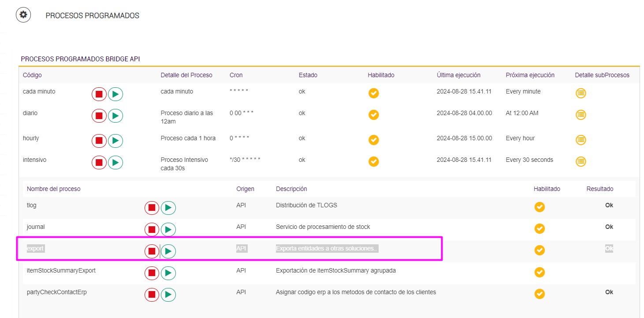The height and width of the screenshot is (318, 644).
Task: Disable the 'hourly' process Habilitado check
Action: [373, 140]
